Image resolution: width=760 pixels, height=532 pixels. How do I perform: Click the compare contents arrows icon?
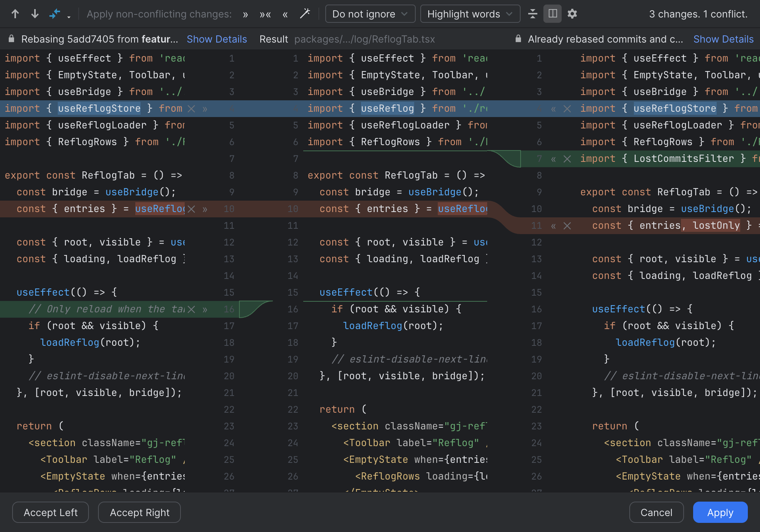(55, 14)
